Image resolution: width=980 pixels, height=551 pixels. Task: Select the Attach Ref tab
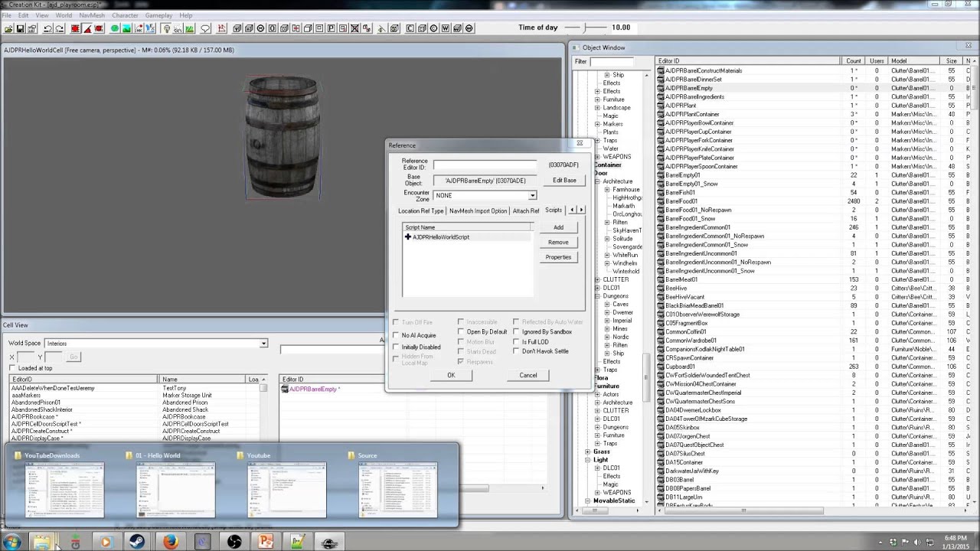click(x=525, y=210)
